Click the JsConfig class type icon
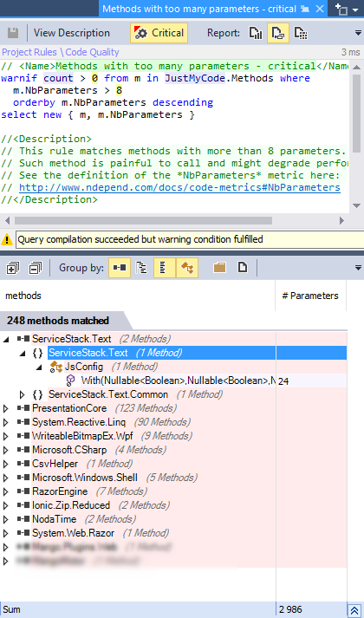 56,367
